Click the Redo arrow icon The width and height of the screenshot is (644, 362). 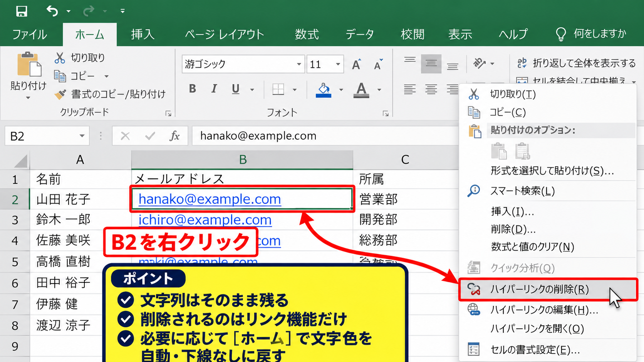(89, 11)
